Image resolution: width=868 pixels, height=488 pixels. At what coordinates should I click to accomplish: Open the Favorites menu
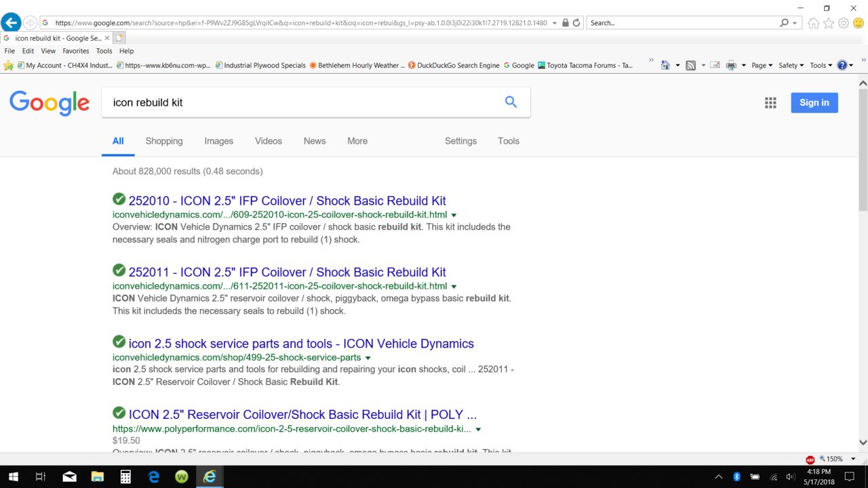[76, 51]
